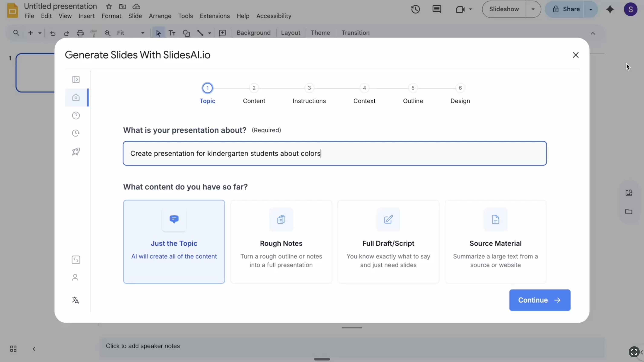
Task: Toggle the sidebar panel collapse icon
Action: point(76,79)
